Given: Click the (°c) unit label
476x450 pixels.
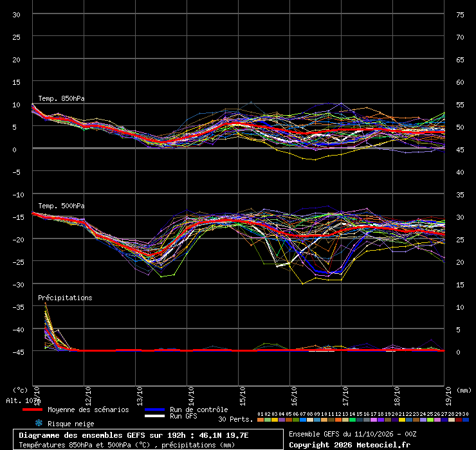Looking at the screenshot, I should click(20, 390).
